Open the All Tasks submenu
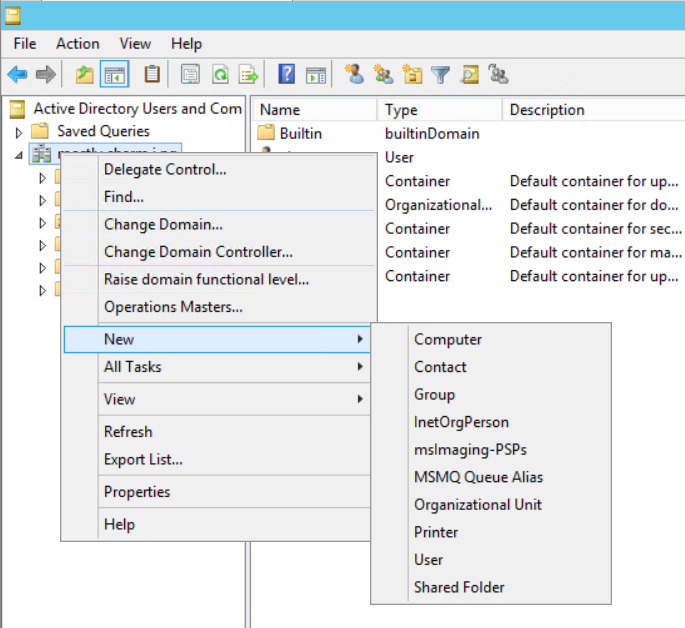This screenshot has height=628, width=685. click(x=217, y=367)
